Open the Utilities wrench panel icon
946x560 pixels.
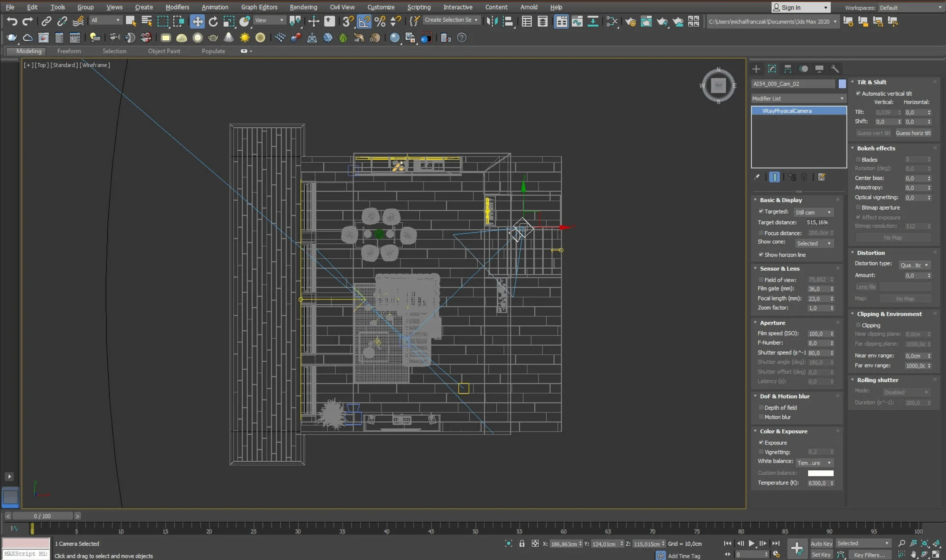[835, 69]
